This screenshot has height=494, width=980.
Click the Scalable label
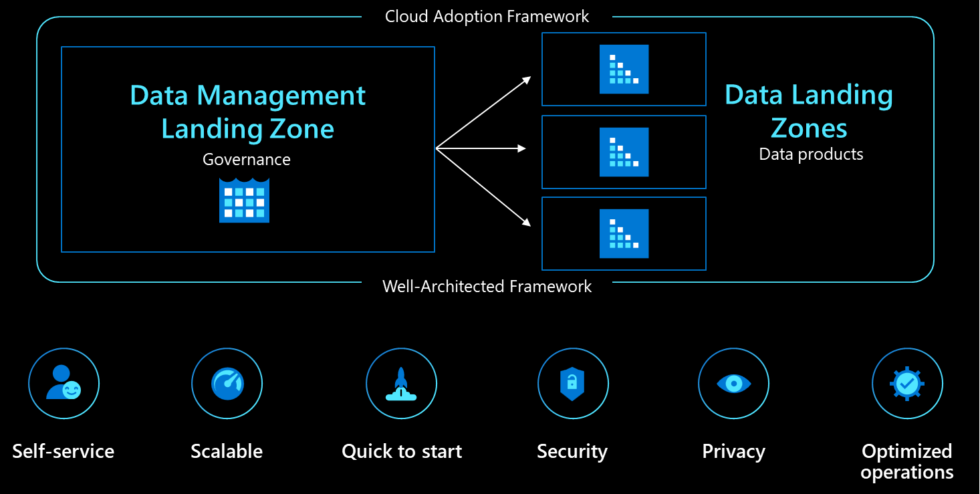click(227, 451)
